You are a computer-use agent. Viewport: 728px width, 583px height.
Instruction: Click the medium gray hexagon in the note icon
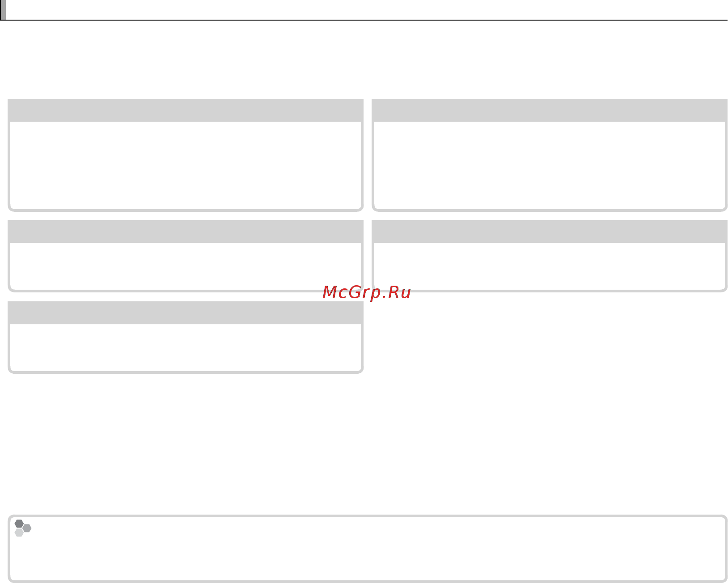click(x=27, y=528)
